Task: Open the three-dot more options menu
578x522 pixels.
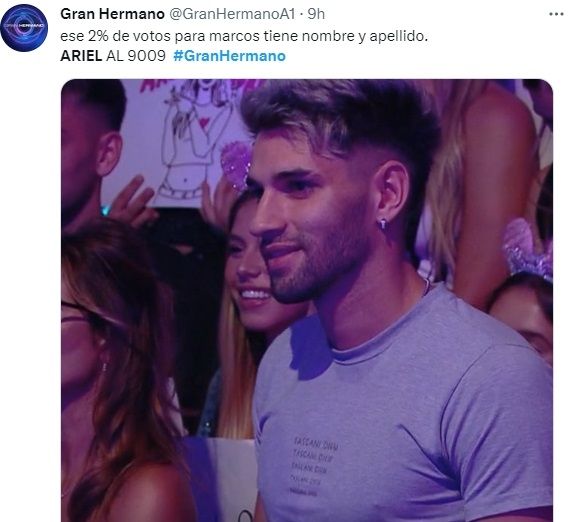Action: click(556, 14)
